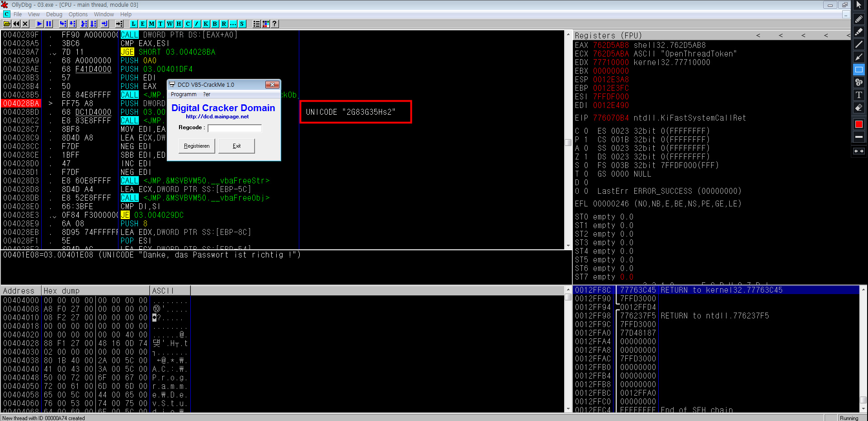
Task: Click the Trace into icon
Action: click(x=84, y=24)
